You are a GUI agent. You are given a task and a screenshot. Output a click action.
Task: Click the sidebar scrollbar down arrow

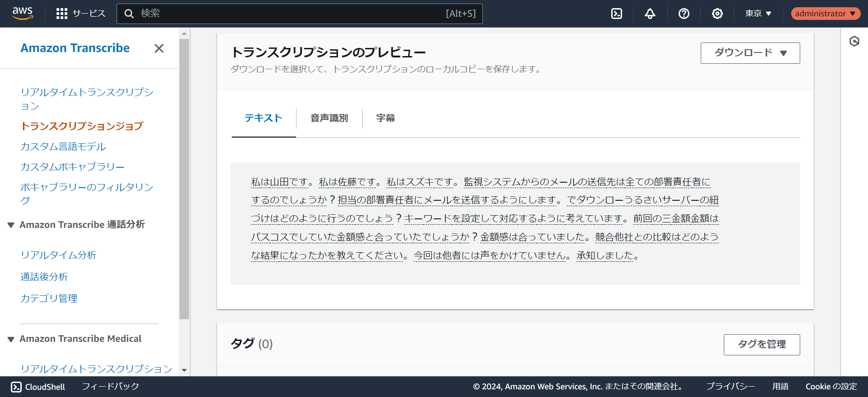click(184, 370)
